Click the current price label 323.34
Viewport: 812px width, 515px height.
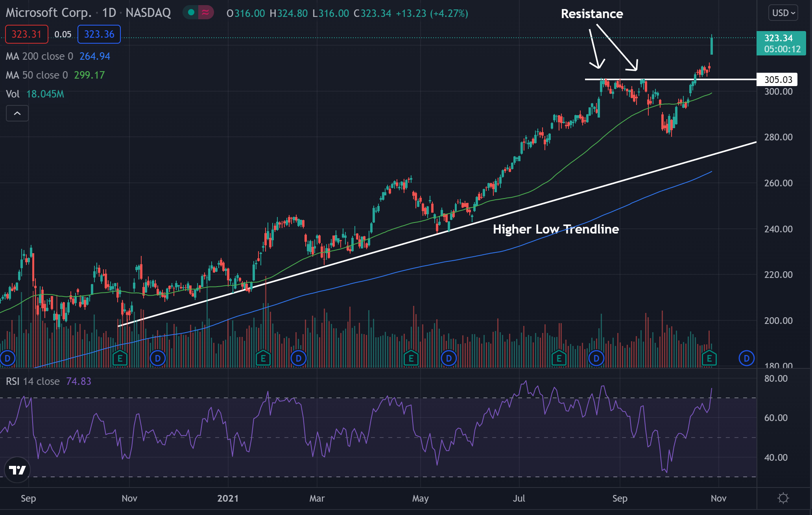[x=778, y=38]
